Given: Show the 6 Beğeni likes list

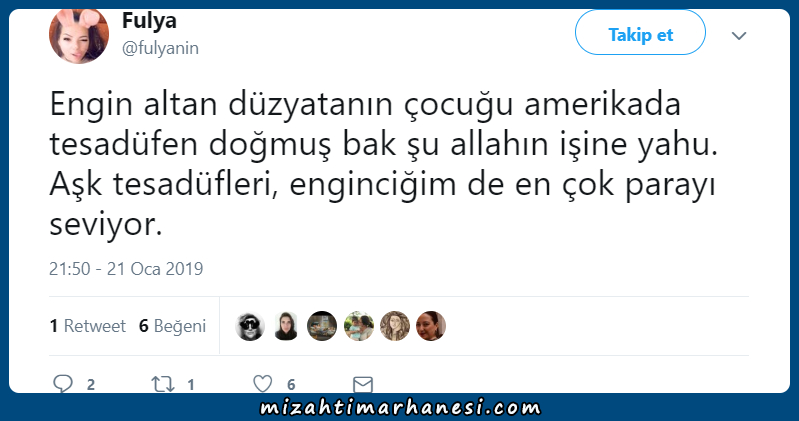Looking at the screenshot, I should click(x=172, y=326).
